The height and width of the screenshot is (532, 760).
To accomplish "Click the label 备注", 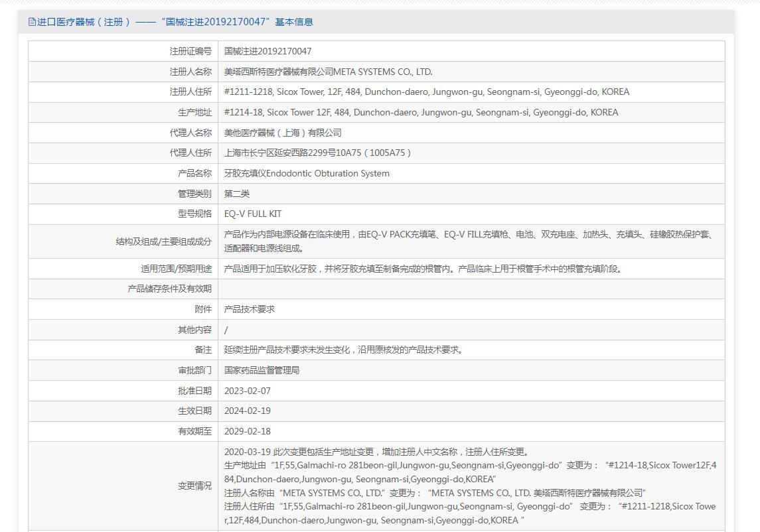I will pyautogui.click(x=203, y=350).
